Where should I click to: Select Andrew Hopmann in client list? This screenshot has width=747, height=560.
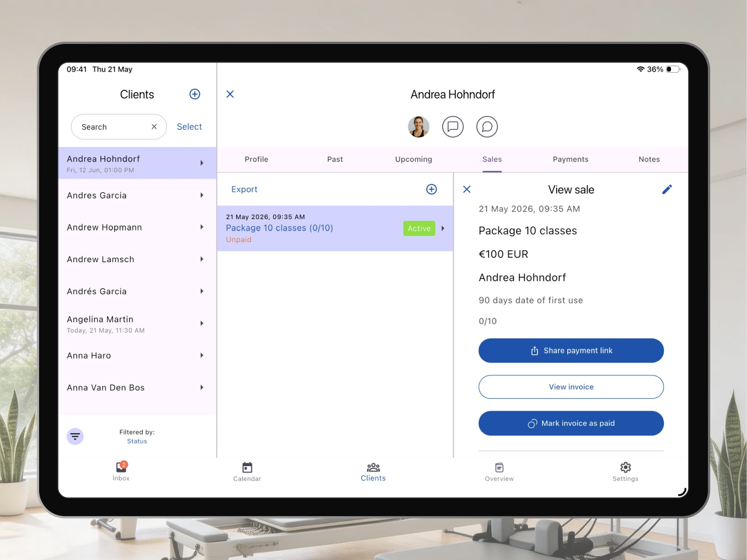click(x=137, y=227)
